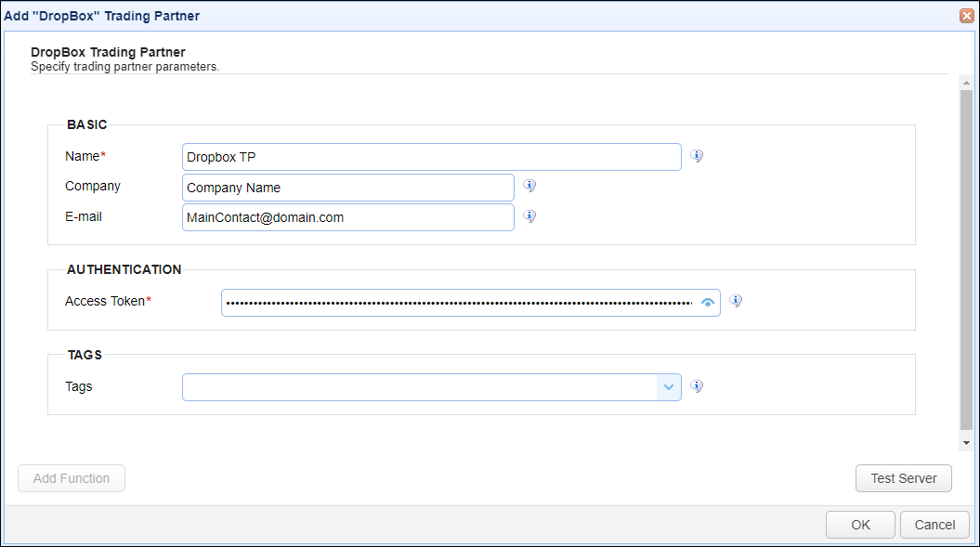Click the vertical scrollbar thumb

click(966, 260)
